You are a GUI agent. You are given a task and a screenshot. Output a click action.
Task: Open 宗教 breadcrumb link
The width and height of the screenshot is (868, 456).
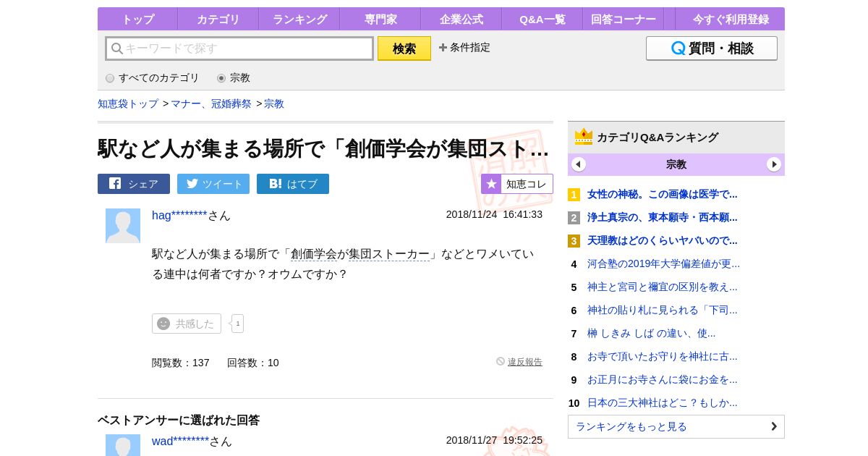[x=274, y=104]
